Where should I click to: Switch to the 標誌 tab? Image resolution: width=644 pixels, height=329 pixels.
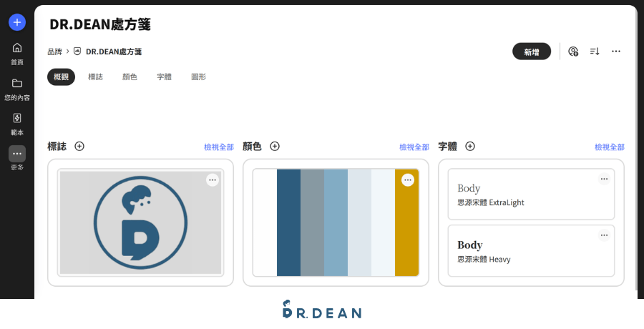coord(95,77)
